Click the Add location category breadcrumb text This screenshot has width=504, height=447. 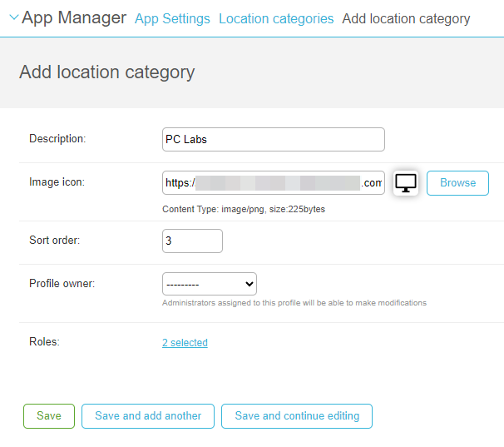pyautogui.click(x=406, y=18)
